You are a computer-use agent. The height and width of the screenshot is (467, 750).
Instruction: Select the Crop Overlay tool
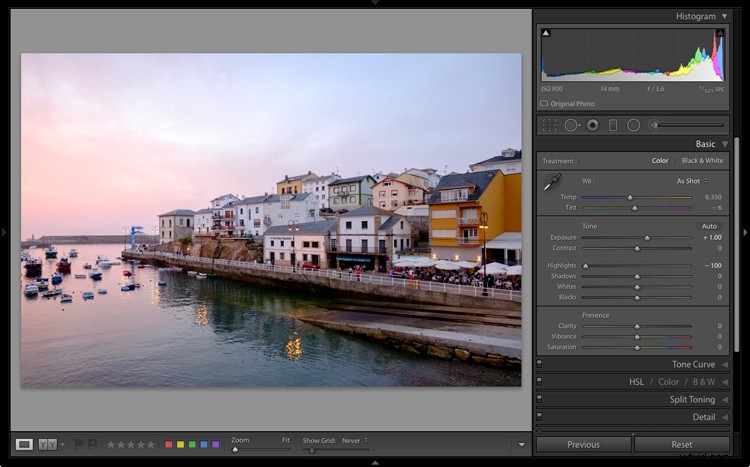pos(550,125)
